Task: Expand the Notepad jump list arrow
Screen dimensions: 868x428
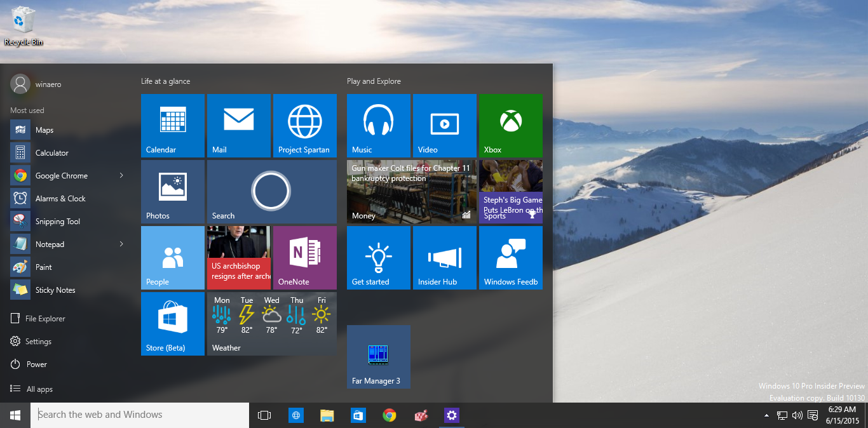Action: [121, 244]
